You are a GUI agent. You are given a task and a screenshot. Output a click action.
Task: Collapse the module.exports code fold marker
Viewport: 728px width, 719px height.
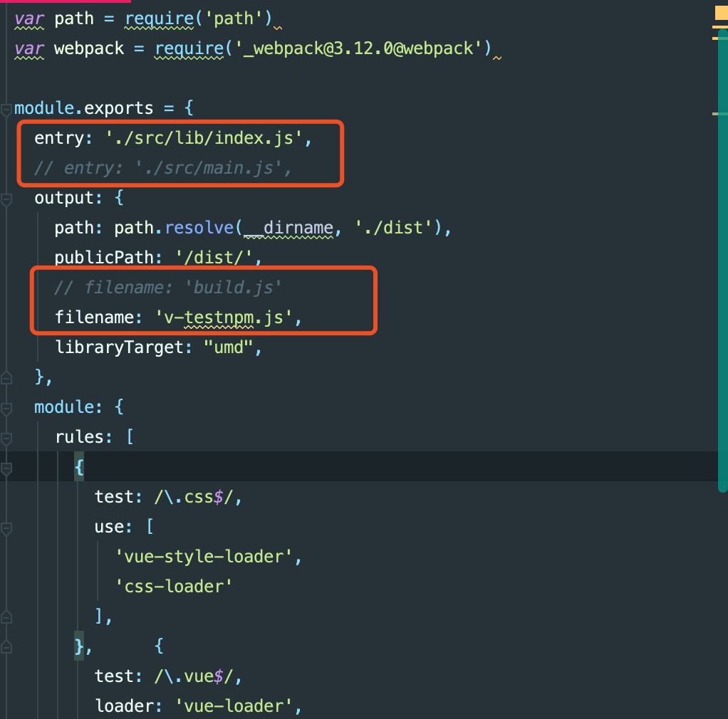6,110
